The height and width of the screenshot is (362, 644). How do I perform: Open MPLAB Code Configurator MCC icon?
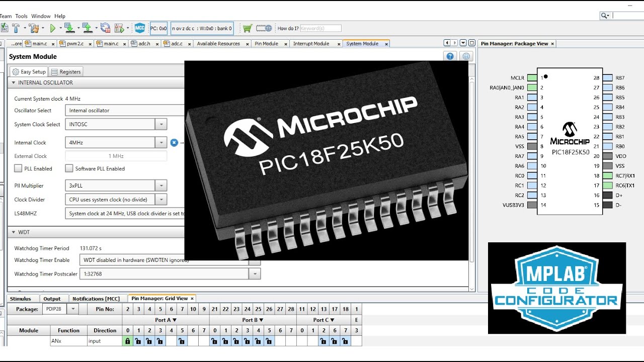140,28
